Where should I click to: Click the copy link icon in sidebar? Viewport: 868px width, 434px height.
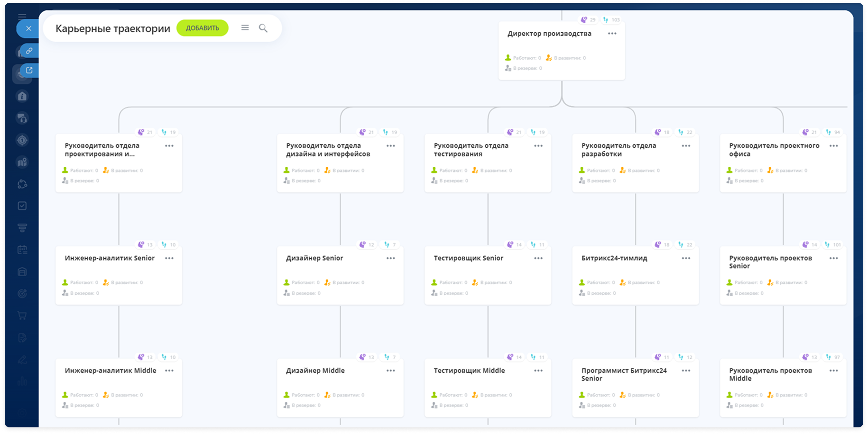pyautogui.click(x=29, y=51)
